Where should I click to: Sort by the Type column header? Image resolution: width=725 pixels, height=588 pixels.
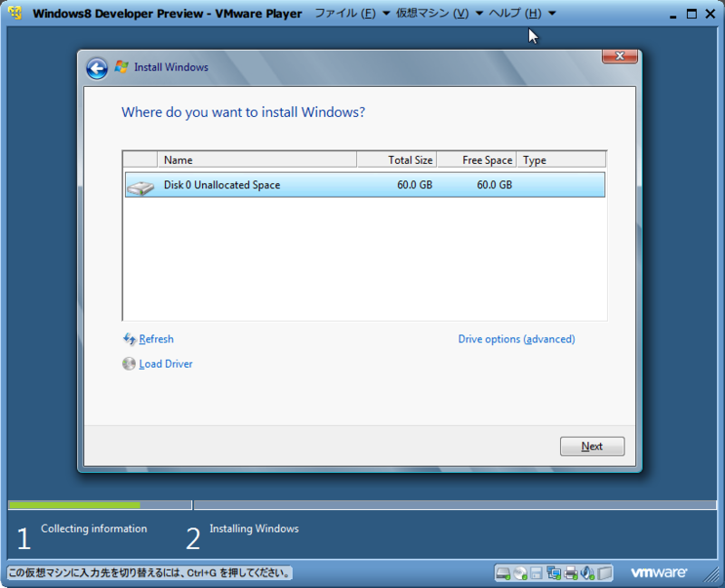click(561, 160)
